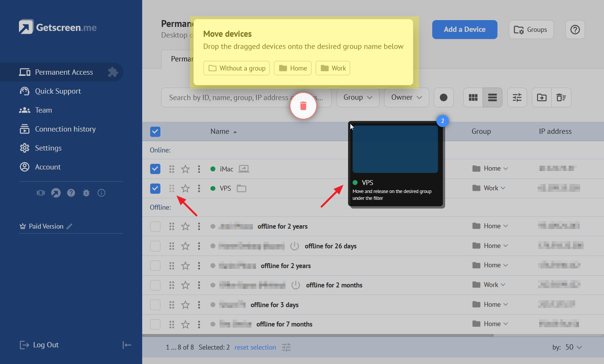
Task: Open the column filter settings icon
Action: (517, 97)
